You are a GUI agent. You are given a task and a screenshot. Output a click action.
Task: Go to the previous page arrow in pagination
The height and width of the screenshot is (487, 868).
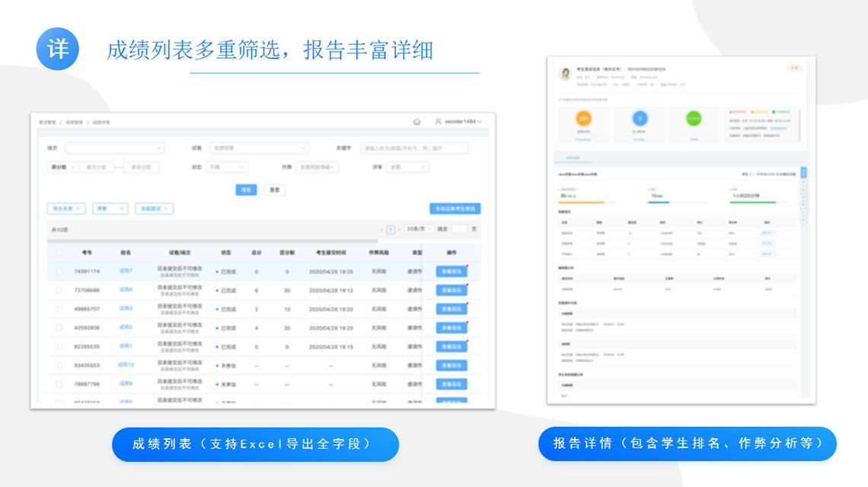[381, 229]
